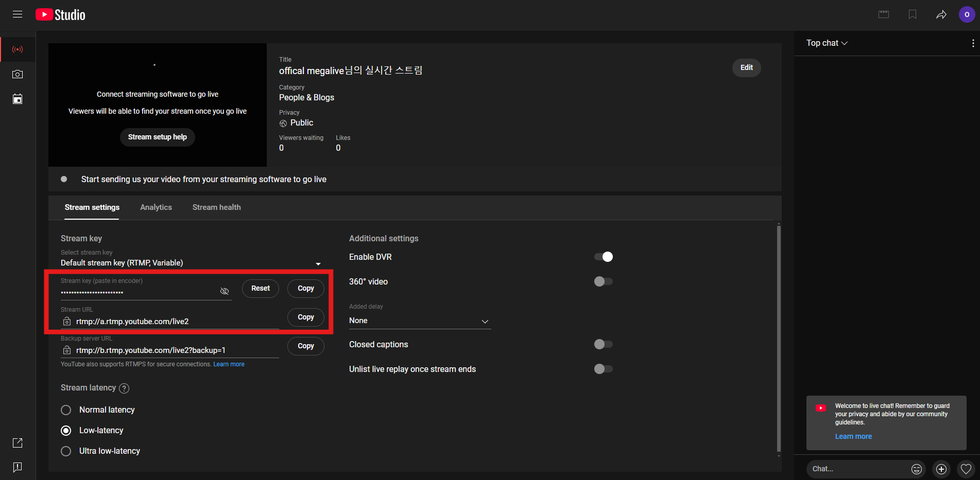
Task: Click the lock icon beside Stream URL
Action: [67, 322]
